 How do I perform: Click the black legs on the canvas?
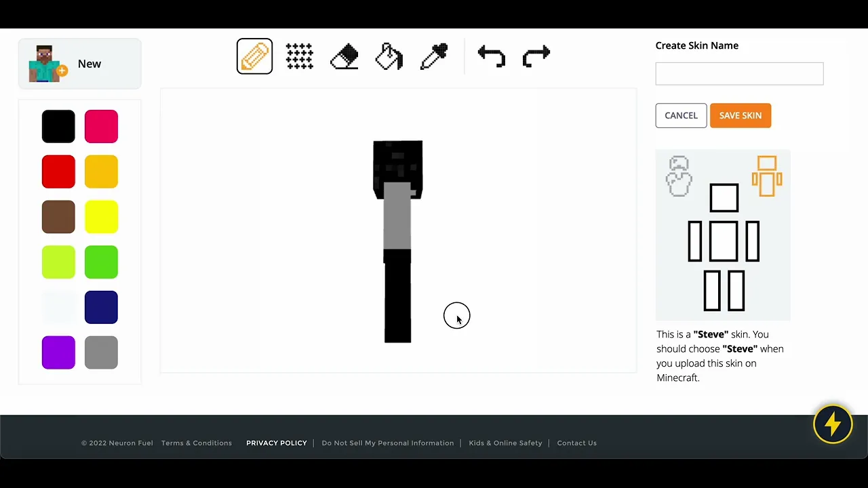pyautogui.click(x=397, y=296)
